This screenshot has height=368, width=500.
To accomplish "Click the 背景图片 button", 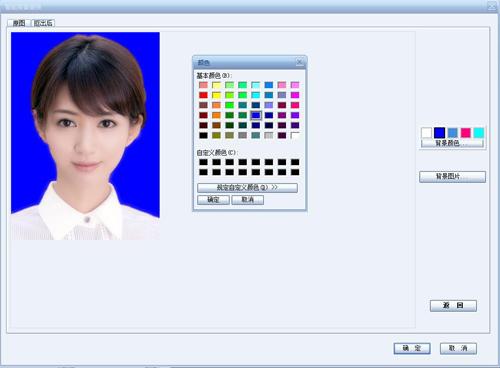I will point(452,177).
